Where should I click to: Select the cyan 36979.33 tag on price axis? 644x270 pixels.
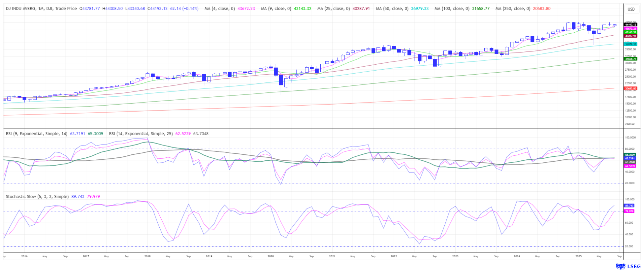(630, 44)
